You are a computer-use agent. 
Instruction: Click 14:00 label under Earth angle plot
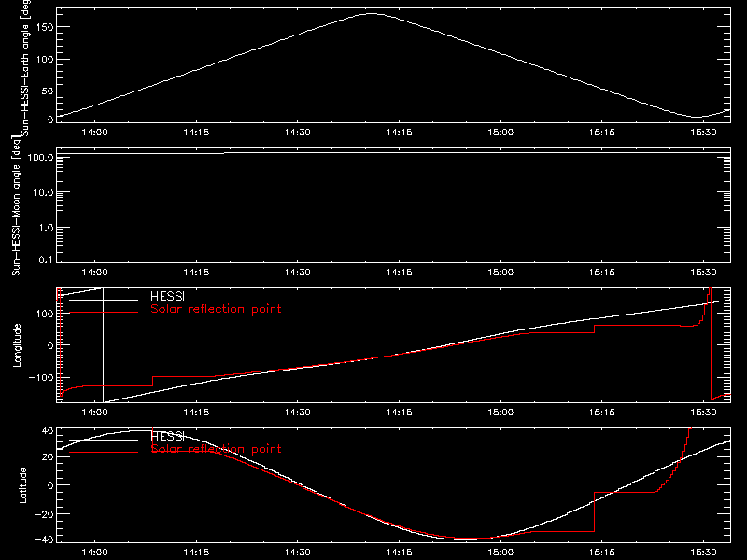[x=95, y=133]
